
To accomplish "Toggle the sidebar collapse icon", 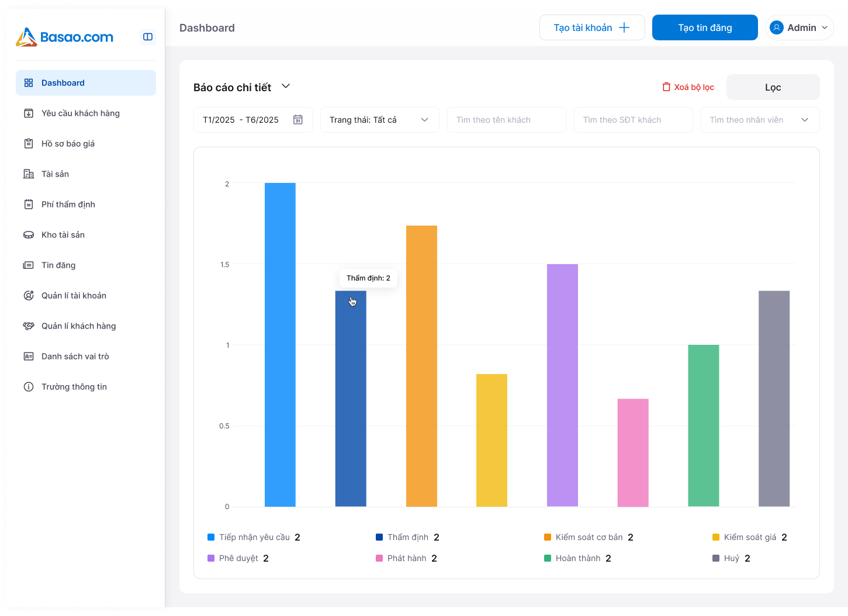I will tap(148, 37).
